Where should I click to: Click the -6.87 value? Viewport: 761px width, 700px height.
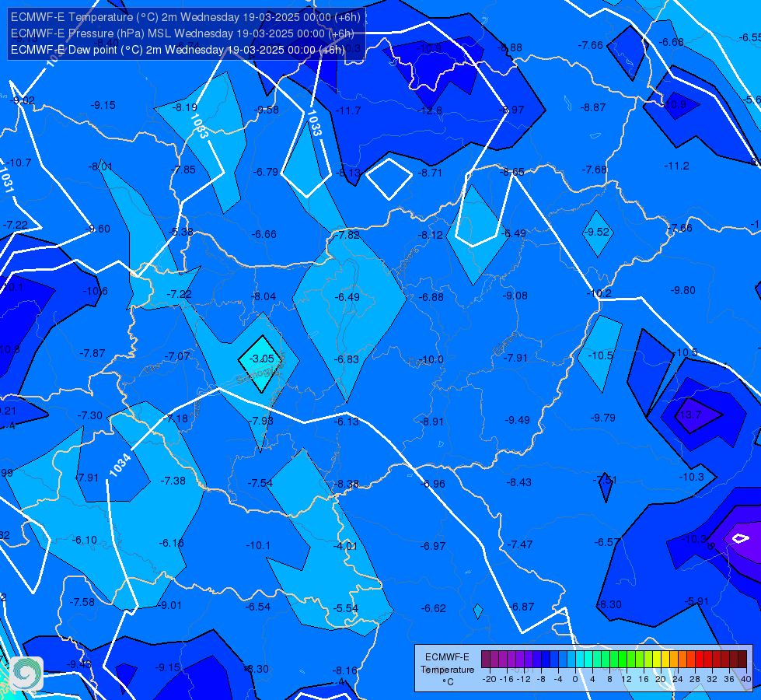[x=522, y=607]
